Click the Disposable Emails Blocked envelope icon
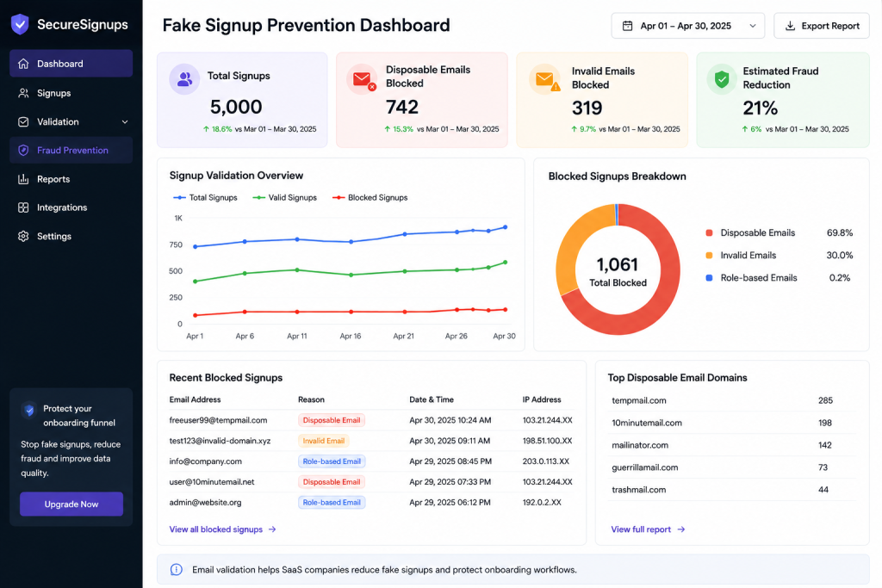Viewport: 882px width, 588px height. 362,79
